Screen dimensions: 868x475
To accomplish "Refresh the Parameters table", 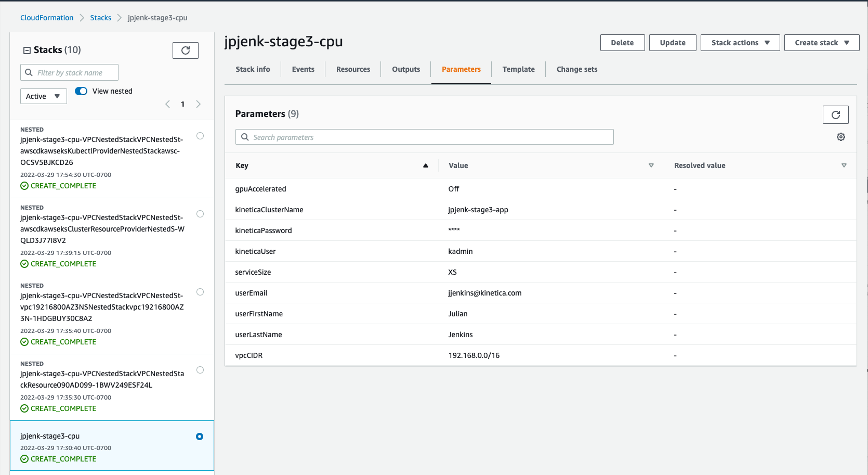I will [835, 114].
